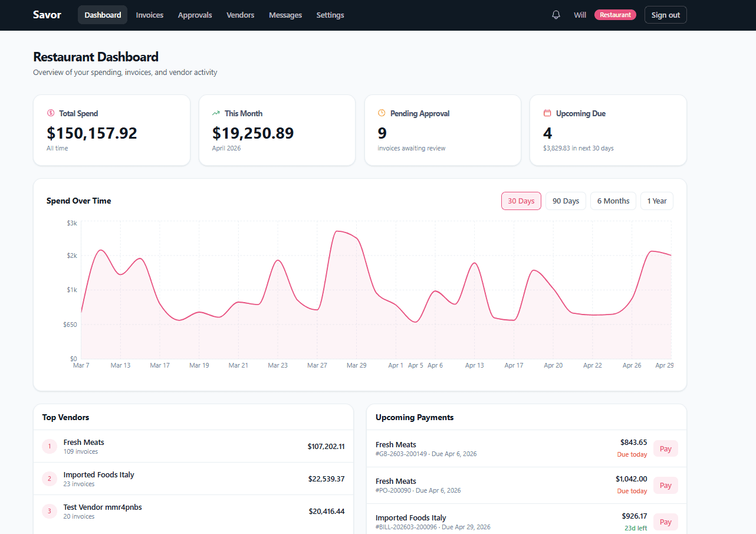
Task: Navigate to the Vendors page
Action: pos(240,15)
